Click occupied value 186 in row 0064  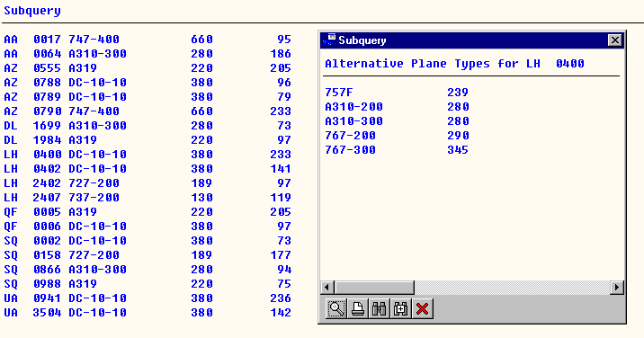click(281, 54)
